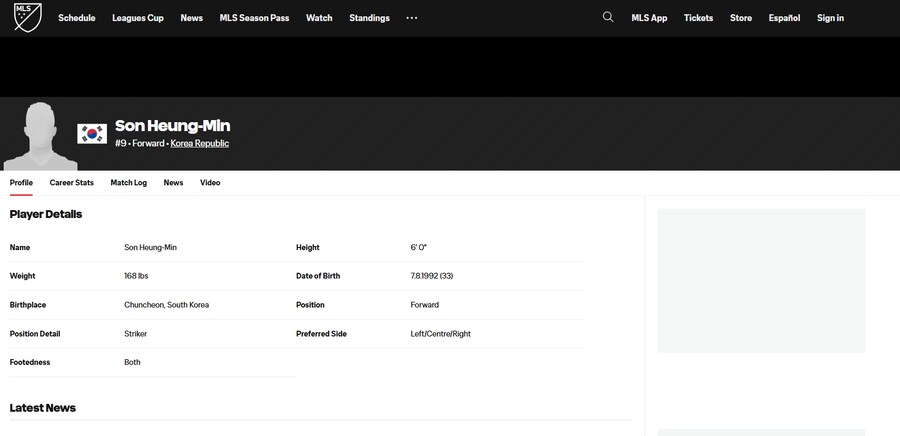The image size is (900, 436).
Task: Click the Date of Birth label
Action: click(318, 276)
